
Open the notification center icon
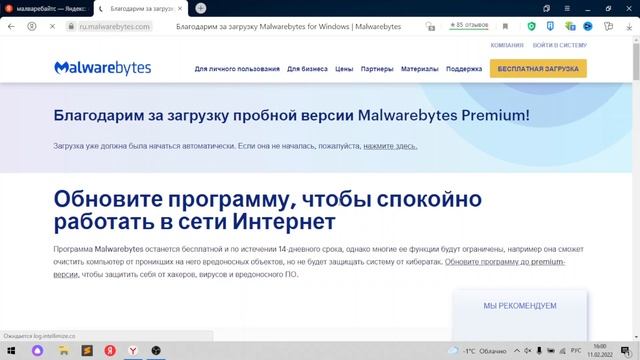625,351
